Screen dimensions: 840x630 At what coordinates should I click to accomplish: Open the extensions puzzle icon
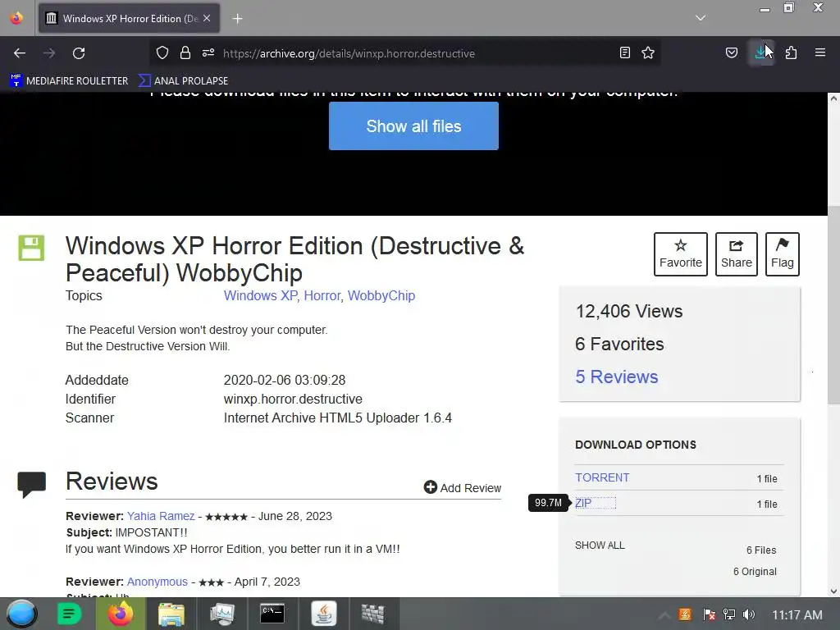(792, 52)
